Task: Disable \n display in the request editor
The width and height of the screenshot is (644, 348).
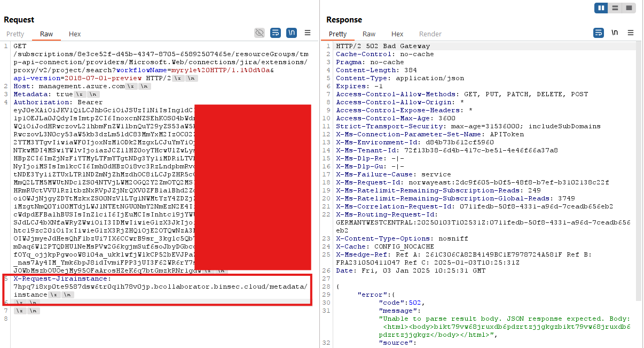Action: (292, 33)
